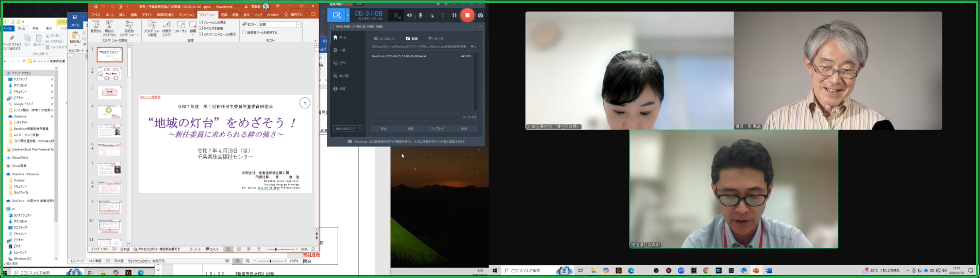
Task: Select slide 7 thumbnail in PowerPoint panel
Action: [x=109, y=169]
